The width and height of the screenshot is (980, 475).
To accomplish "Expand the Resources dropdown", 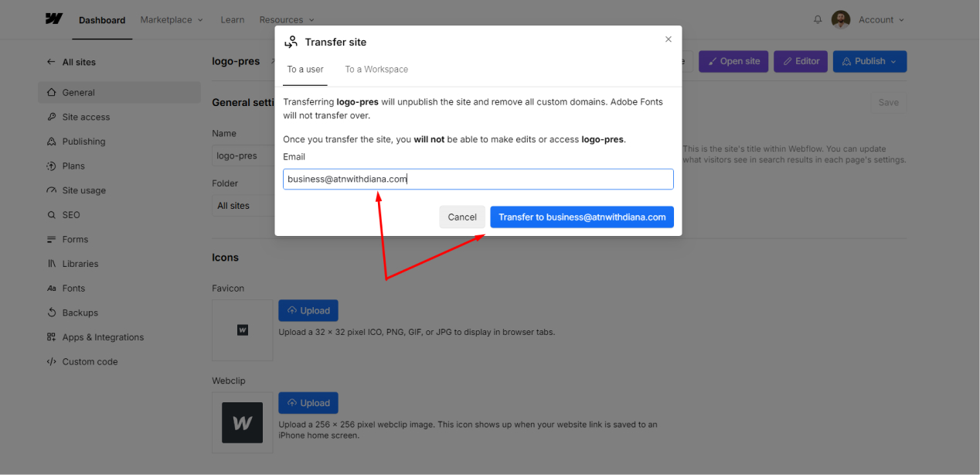I will [x=287, y=19].
